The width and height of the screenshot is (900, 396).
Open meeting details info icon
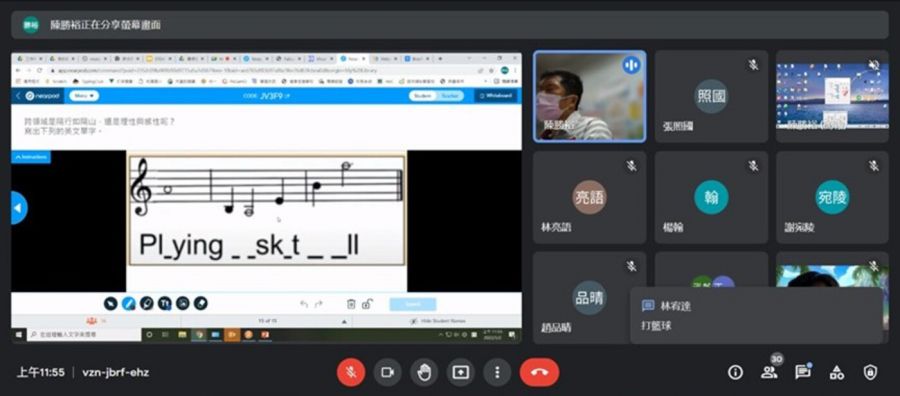[735, 372]
